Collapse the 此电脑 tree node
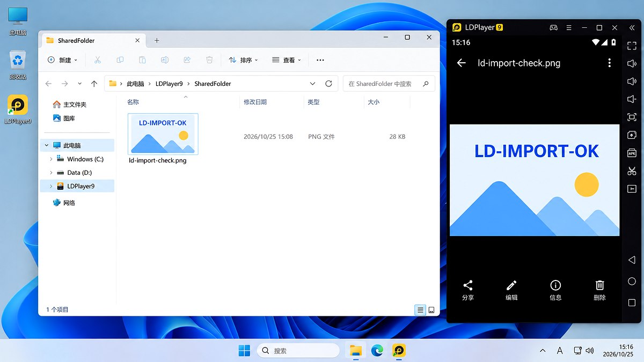This screenshot has height=362, width=644. pos(47,145)
